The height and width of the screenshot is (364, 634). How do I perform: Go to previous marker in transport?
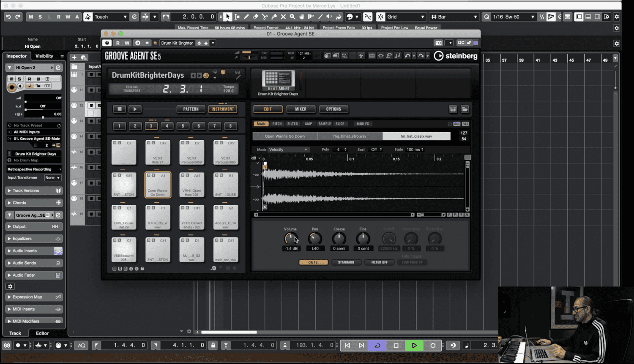click(347, 345)
